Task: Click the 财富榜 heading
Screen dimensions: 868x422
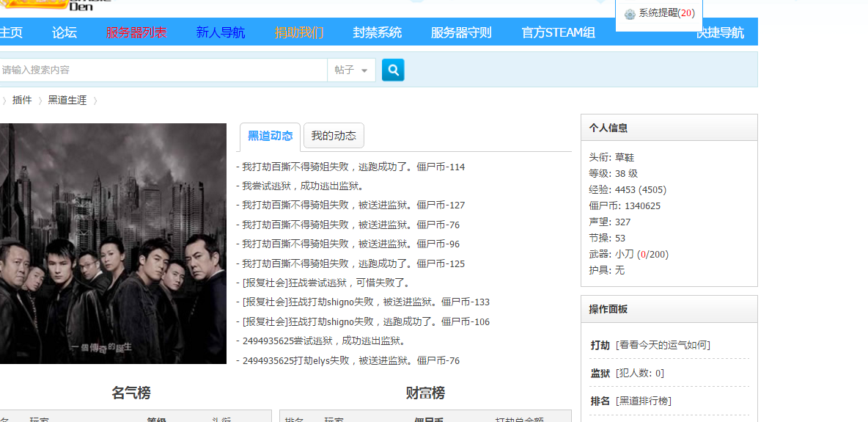Action: (425, 393)
